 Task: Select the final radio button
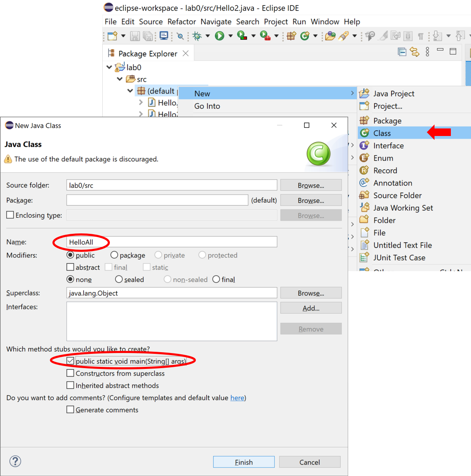[216, 279]
